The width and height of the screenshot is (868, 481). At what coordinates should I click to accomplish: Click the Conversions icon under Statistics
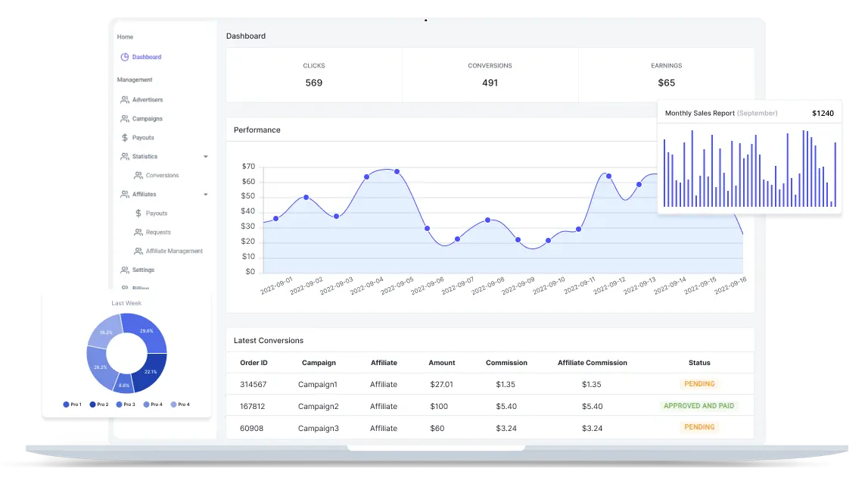[x=138, y=175]
